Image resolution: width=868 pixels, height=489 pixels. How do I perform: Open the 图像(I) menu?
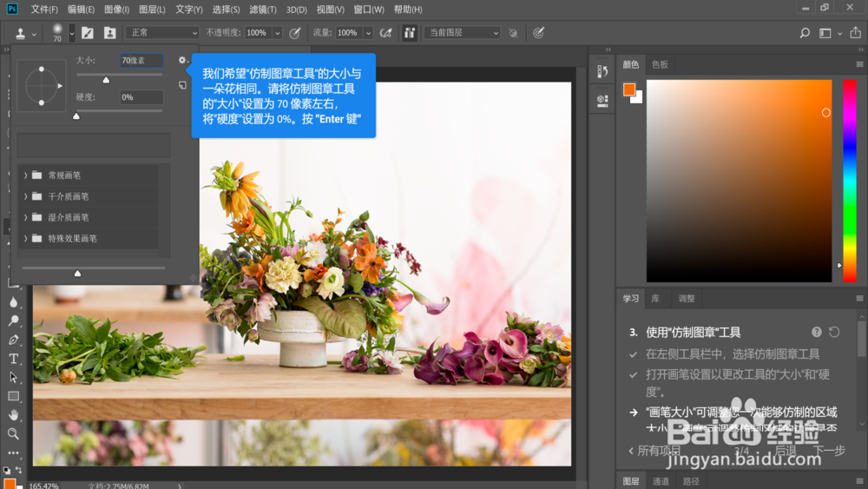click(116, 10)
